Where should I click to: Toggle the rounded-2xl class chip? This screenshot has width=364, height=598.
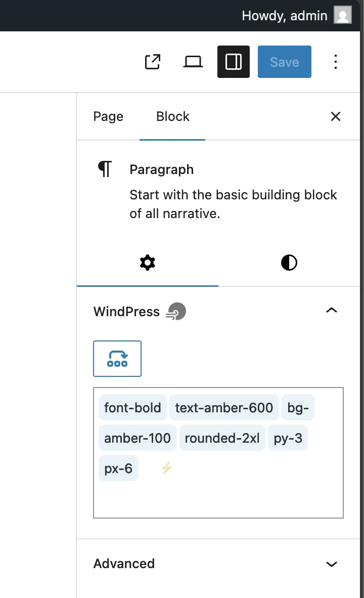tap(222, 438)
